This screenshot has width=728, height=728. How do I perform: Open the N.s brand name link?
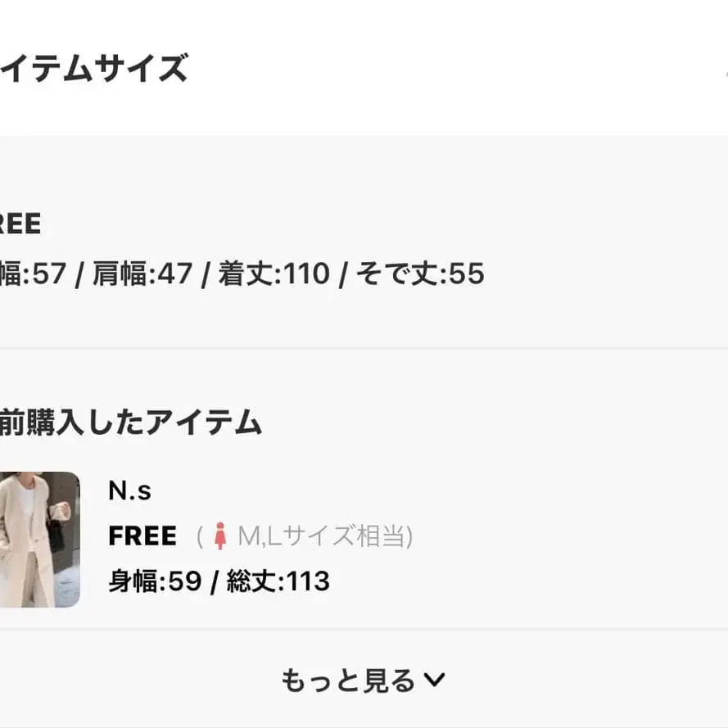click(129, 491)
